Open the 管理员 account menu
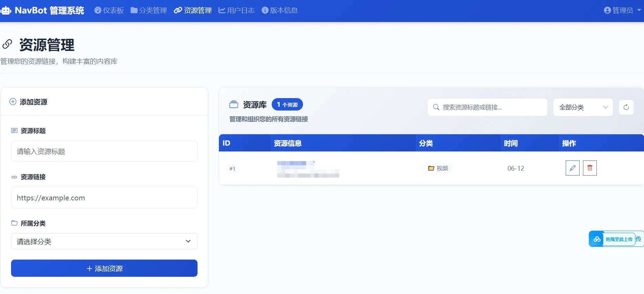 click(x=622, y=10)
